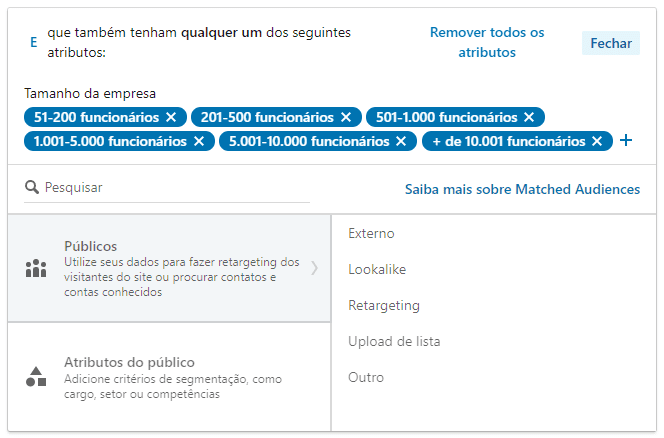Remove the 51-200 funcionários tag

[x=171, y=117]
